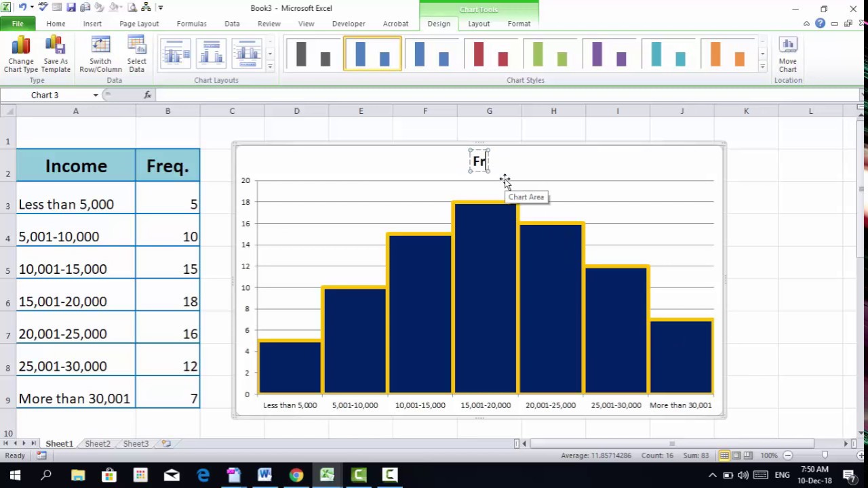The image size is (868, 488).
Task: Switch to the Formulas tab
Action: [191, 24]
